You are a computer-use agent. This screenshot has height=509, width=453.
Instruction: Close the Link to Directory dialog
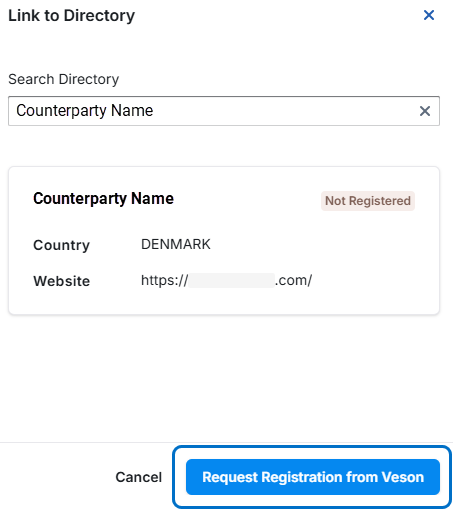[429, 15]
